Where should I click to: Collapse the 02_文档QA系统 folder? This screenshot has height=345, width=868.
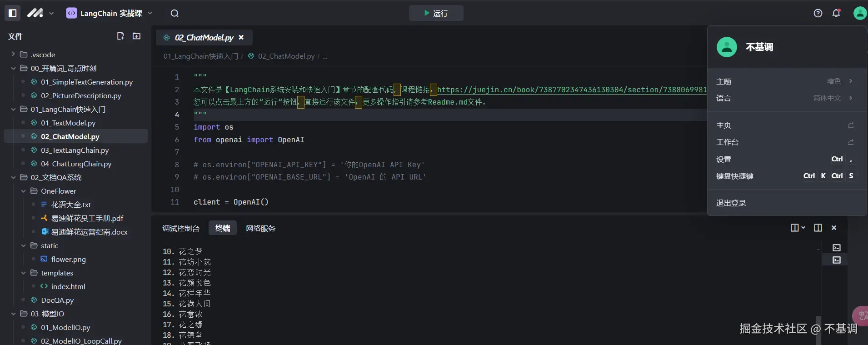[x=13, y=177]
